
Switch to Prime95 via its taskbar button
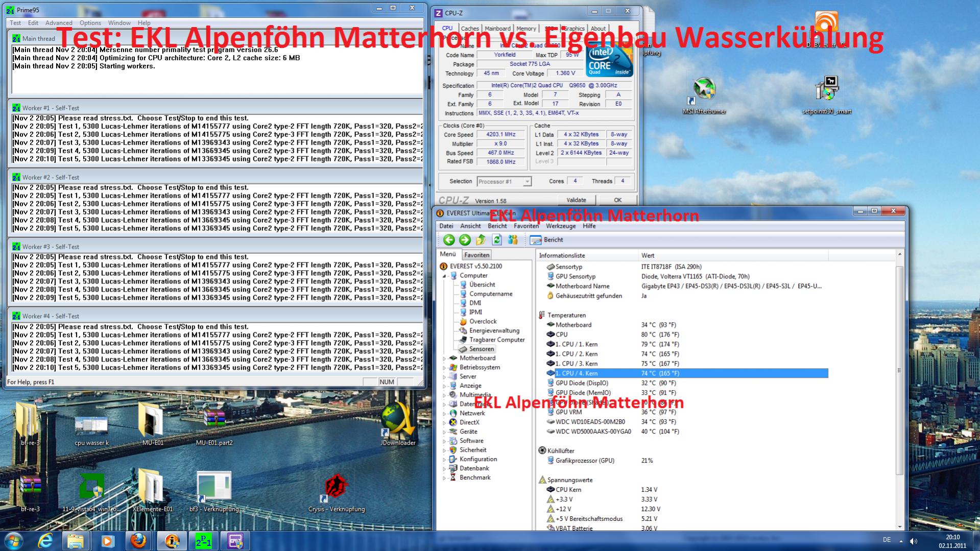pos(203,541)
